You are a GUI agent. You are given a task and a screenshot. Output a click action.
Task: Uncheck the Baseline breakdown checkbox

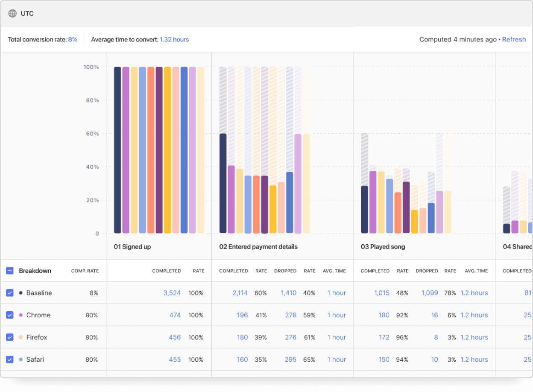point(9,293)
